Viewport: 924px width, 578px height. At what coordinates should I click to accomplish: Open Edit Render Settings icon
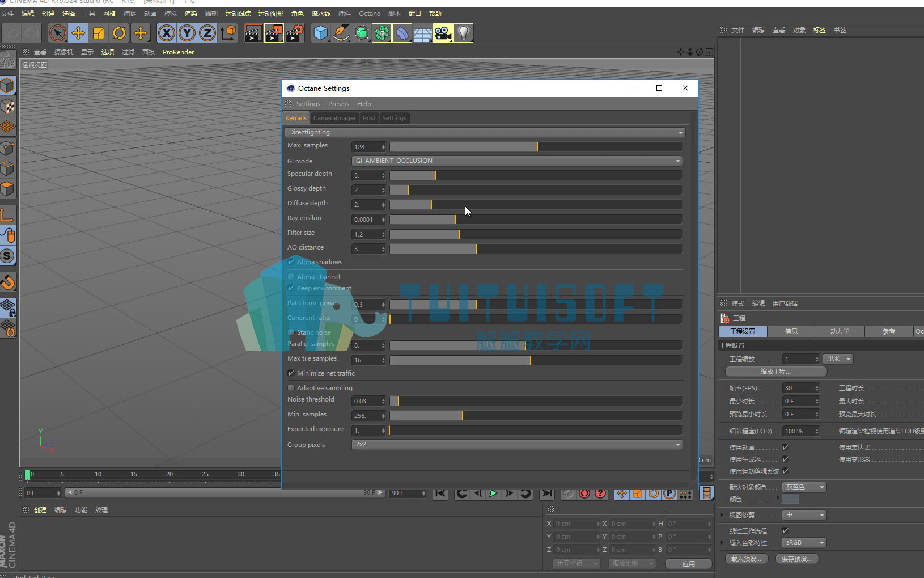294,33
